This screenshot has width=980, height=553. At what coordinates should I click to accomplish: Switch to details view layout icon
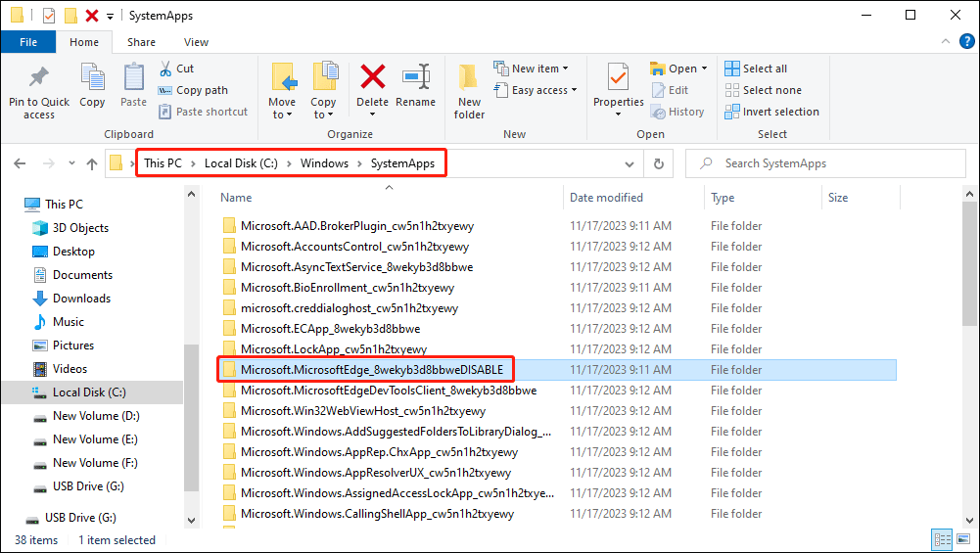943,540
